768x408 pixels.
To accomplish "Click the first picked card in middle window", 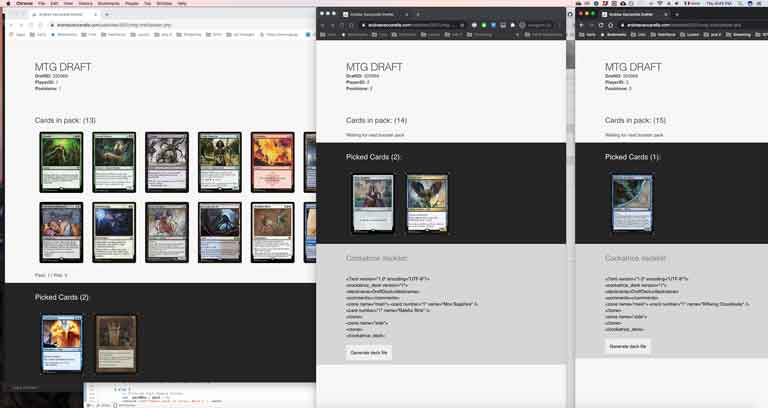I will pos(373,203).
